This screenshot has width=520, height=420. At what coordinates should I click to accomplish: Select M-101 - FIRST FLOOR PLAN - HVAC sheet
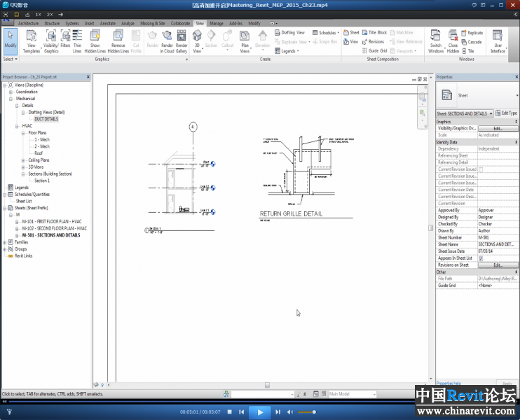pos(52,222)
